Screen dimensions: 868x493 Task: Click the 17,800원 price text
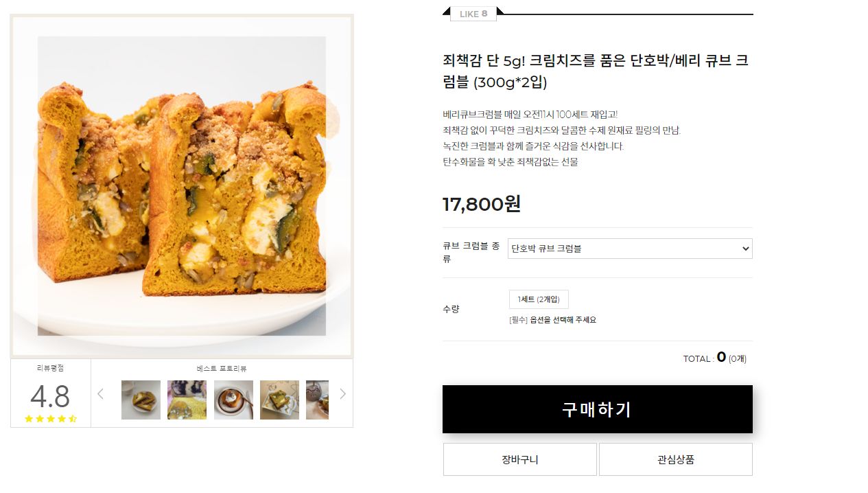(x=482, y=204)
